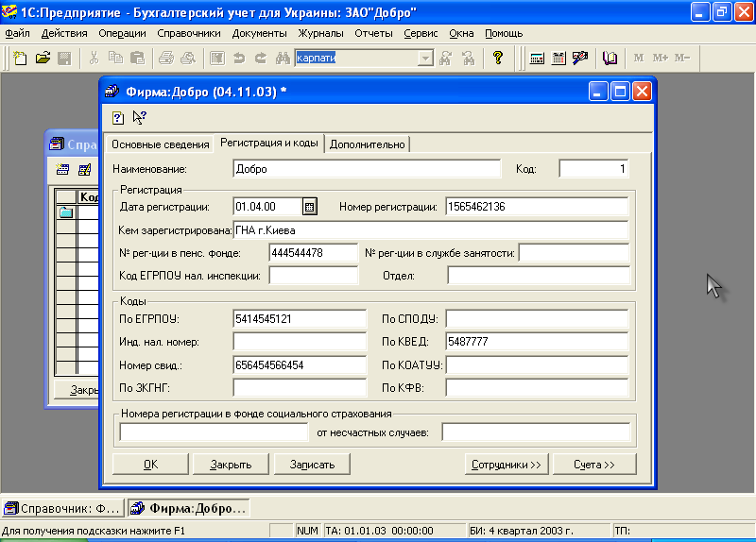Click the Paste clipboard toolbar icon
This screenshot has width=756, height=542.
137,59
